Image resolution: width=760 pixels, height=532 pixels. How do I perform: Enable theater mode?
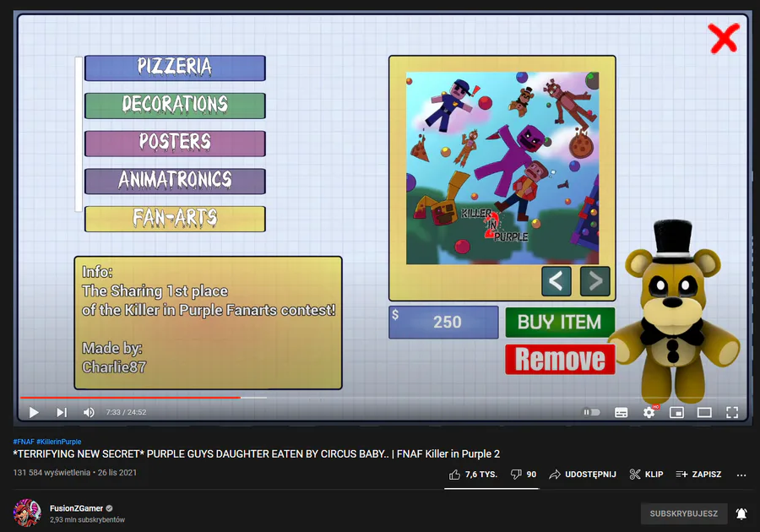click(704, 412)
